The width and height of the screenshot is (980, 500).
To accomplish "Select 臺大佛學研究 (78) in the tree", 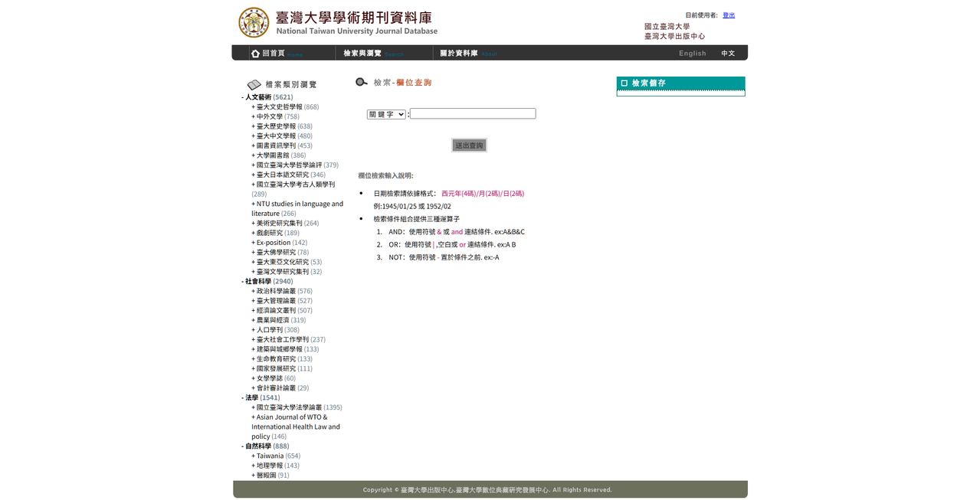I will (x=280, y=252).
